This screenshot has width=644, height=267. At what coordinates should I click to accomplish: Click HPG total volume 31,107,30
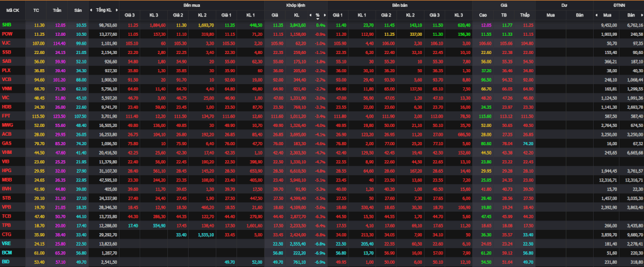pos(108,170)
